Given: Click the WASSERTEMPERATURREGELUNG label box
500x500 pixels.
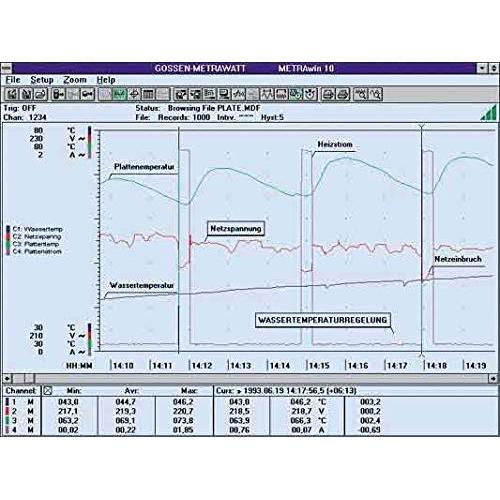Looking at the screenshot, I should (x=323, y=320).
